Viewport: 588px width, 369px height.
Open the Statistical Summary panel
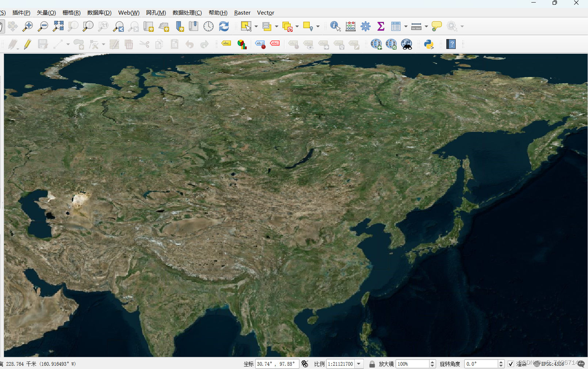(381, 26)
